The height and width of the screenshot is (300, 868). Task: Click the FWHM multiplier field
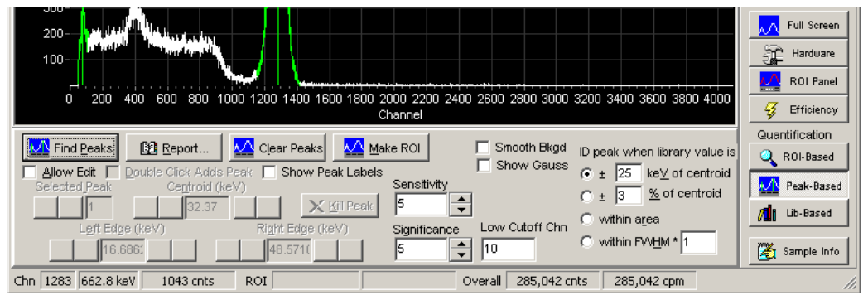(698, 242)
